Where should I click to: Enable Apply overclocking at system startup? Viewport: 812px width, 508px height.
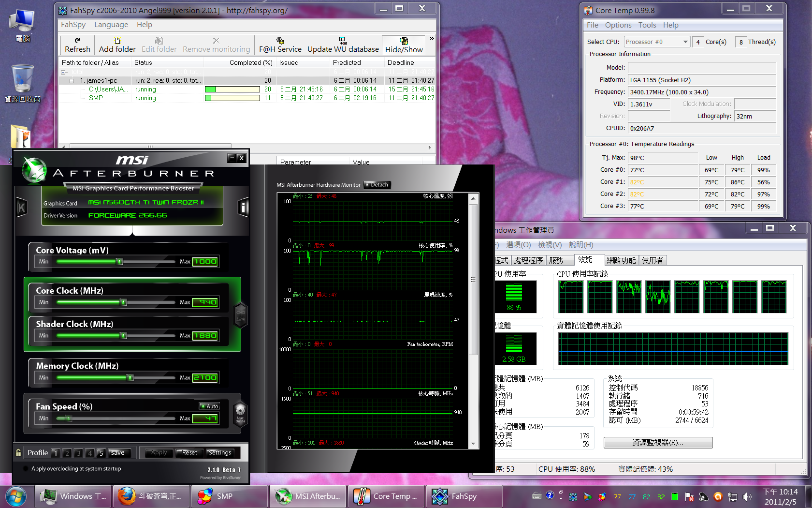pyautogui.click(x=26, y=468)
